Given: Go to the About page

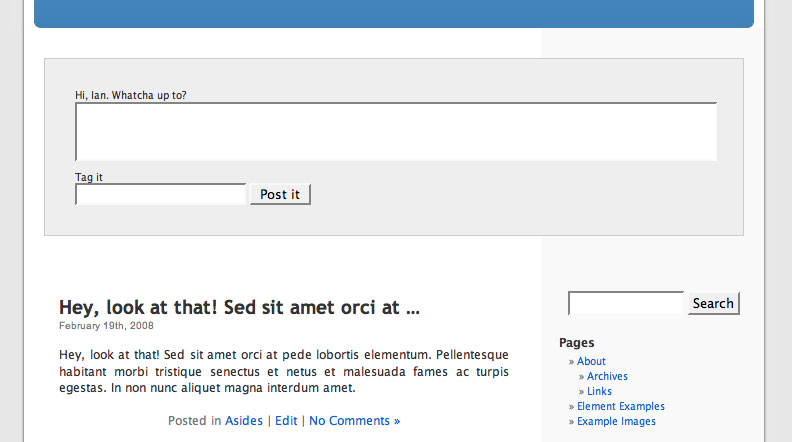Looking at the screenshot, I should (x=591, y=361).
